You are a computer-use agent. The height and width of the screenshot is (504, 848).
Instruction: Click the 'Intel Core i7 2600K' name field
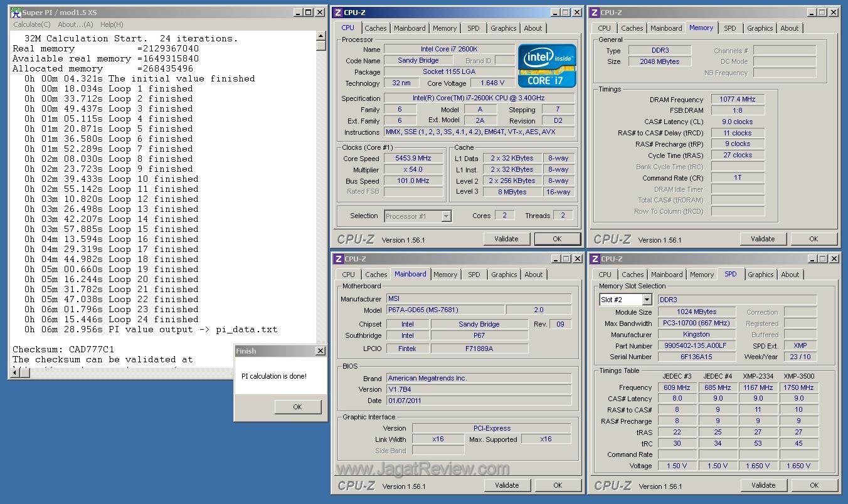pos(449,49)
